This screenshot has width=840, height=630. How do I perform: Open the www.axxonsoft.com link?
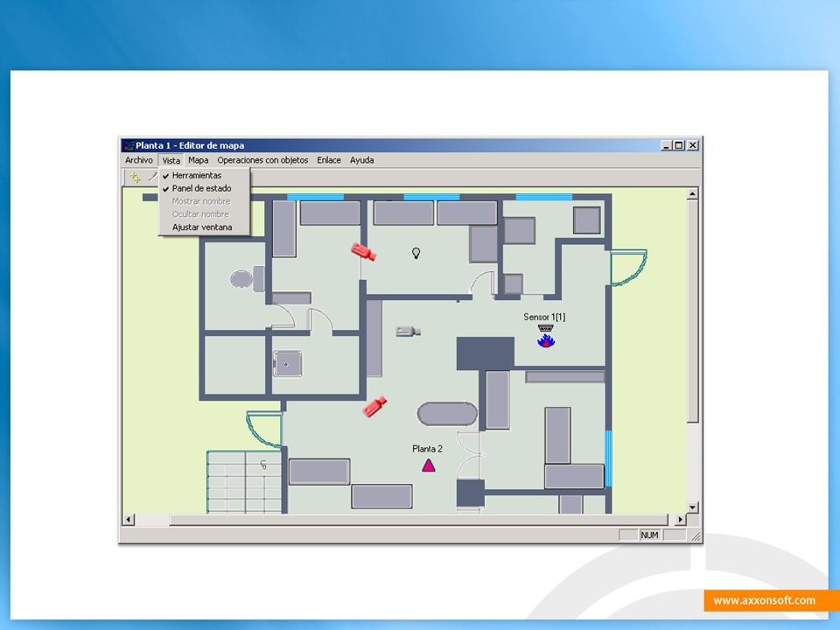pos(765,600)
